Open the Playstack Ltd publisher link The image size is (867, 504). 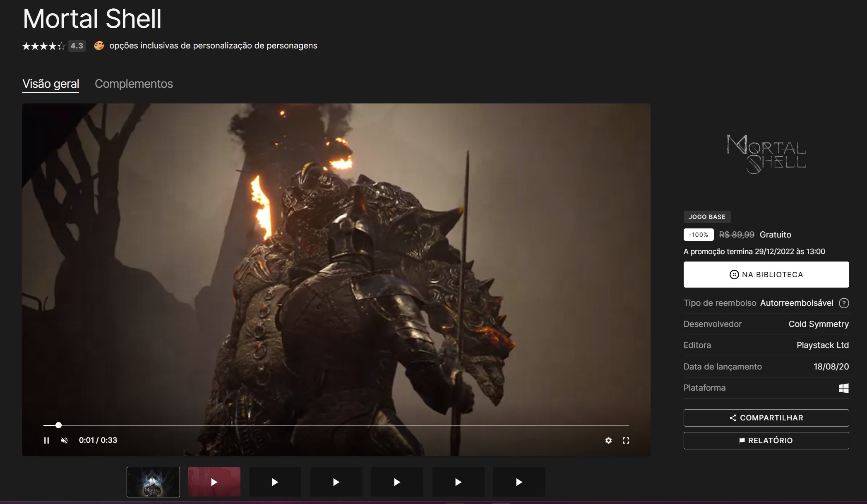(823, 345)
